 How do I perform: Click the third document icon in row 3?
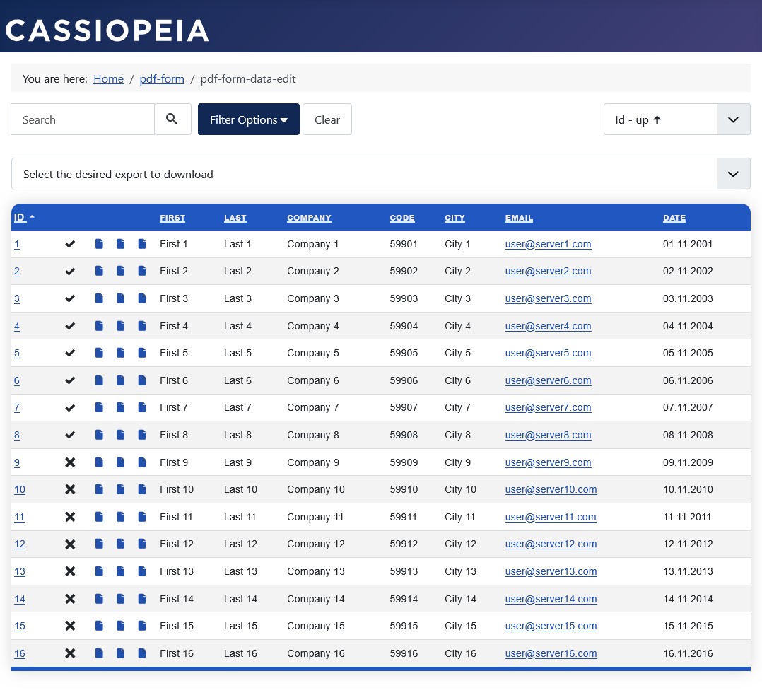tap(142, 298)
